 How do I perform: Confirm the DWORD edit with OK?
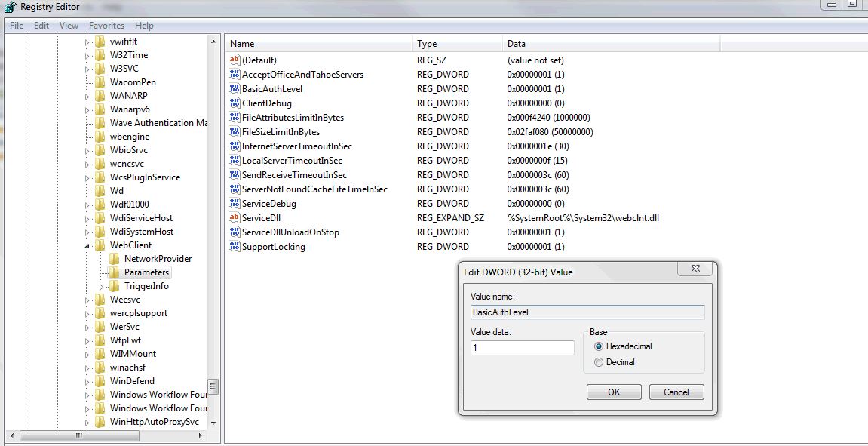[614, 392]
